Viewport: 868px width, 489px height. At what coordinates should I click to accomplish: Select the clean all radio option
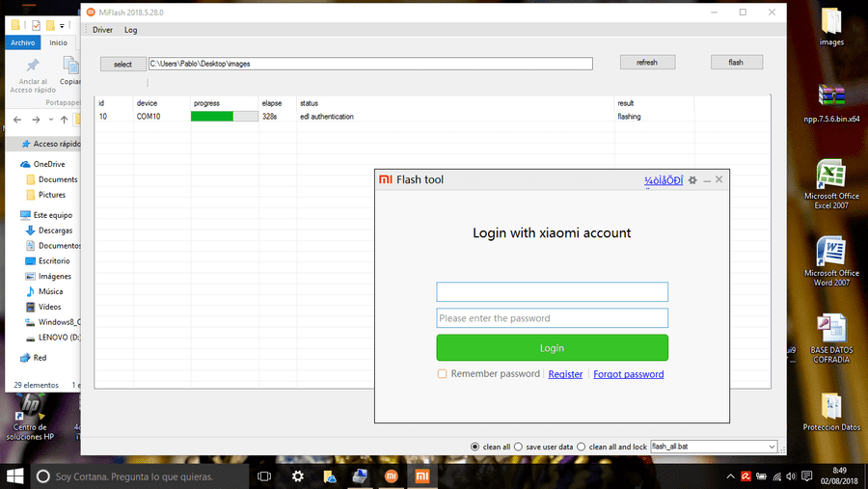pos(475,447)
